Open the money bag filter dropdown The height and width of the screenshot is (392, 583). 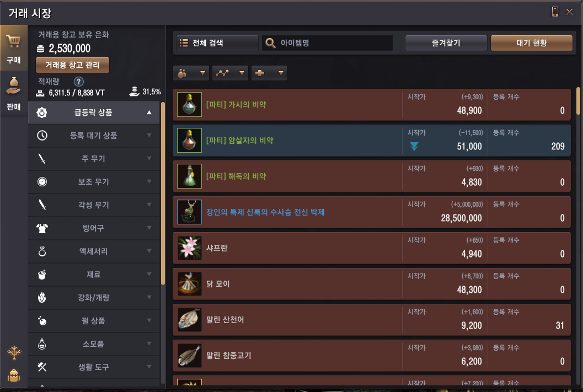click(x=191, y=73)
